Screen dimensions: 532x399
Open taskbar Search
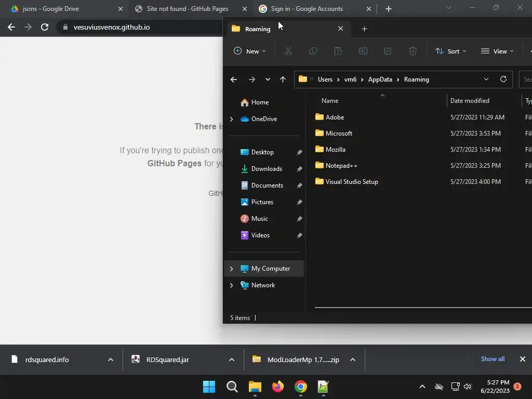click(232, 387)
